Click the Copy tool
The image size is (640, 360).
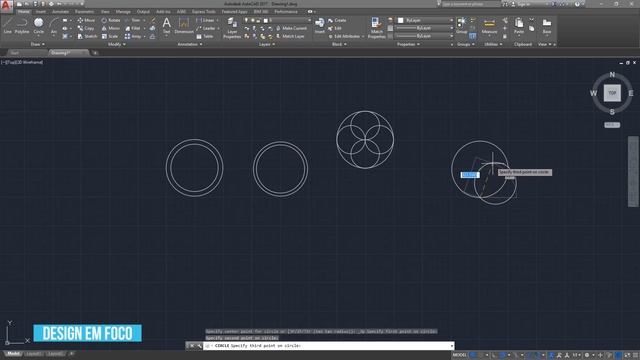[x=86, y=28]
